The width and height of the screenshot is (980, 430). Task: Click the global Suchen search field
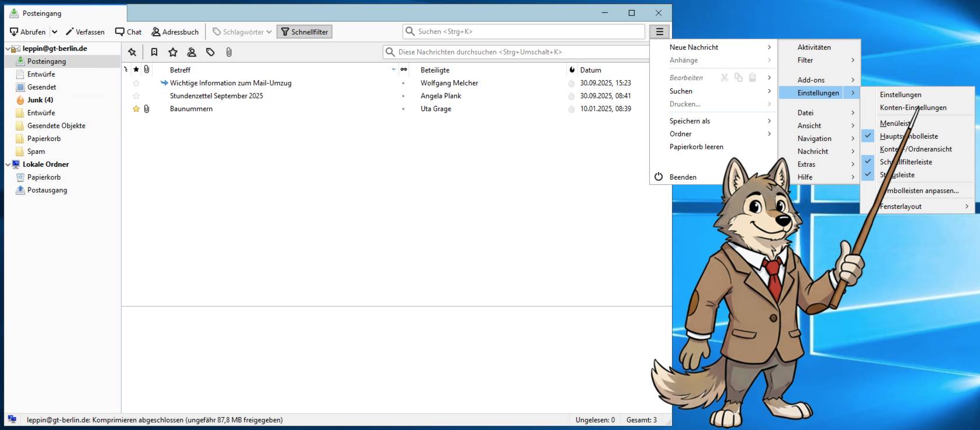[526, 32]
